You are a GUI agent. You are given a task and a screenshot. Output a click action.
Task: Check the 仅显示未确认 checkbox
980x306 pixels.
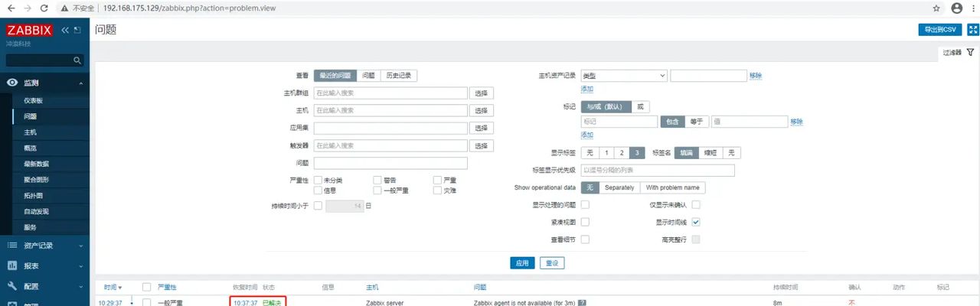(696, 205)
